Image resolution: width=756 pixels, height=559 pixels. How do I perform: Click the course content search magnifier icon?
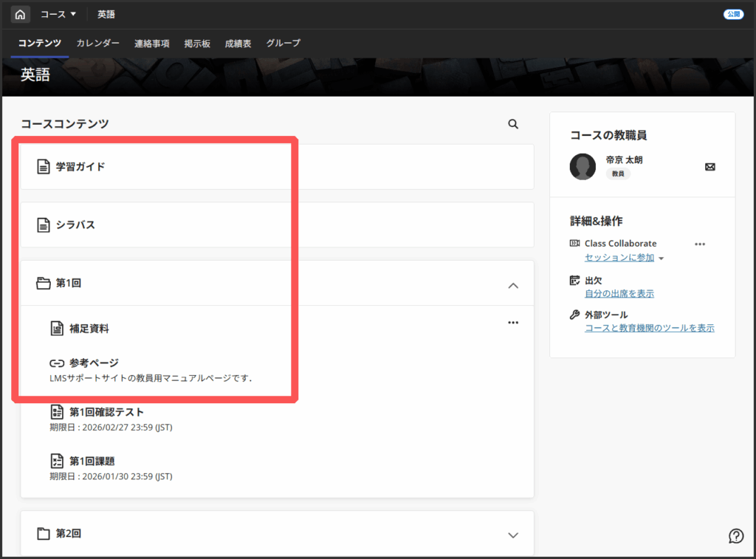(x=513, y=124)
